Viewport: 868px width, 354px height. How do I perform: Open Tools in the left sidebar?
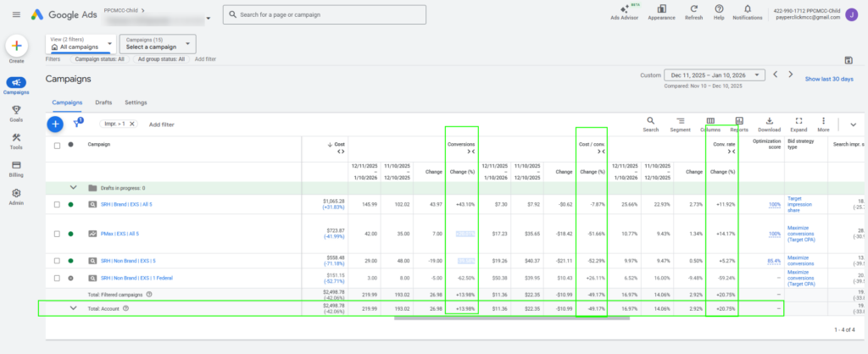coord(17,141)
